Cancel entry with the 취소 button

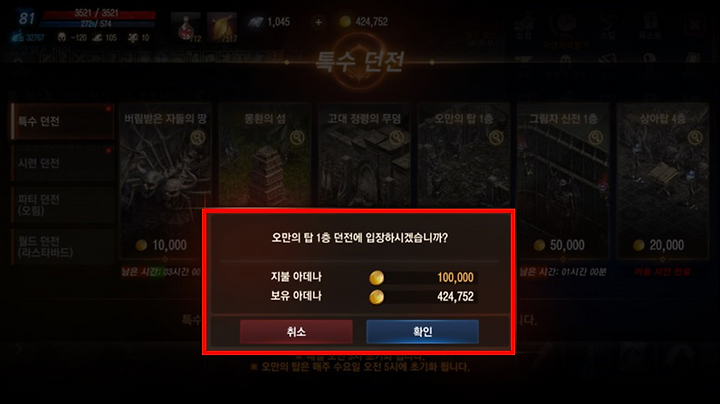[296, 331]
